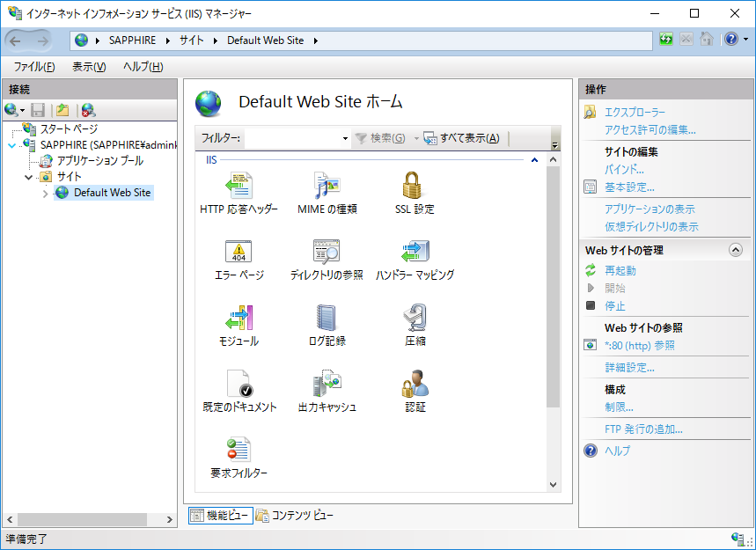Click *:80 (http) 参照 browse link

(x=640, y=345)
